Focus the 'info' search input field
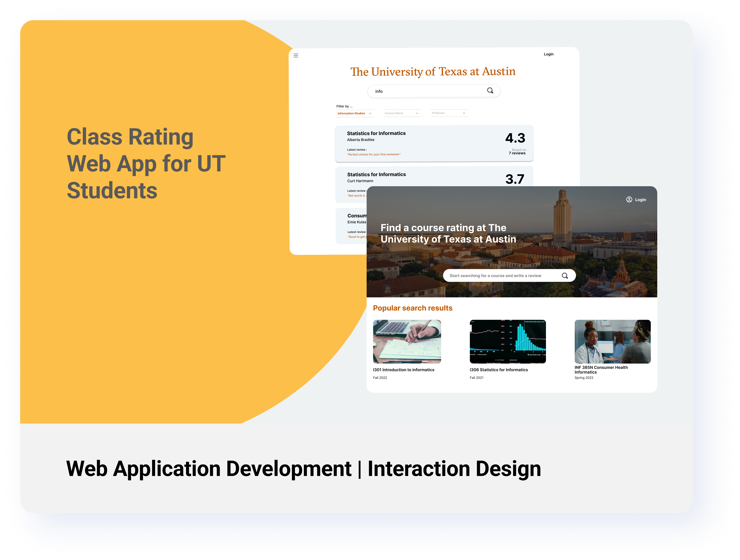The image size is (740, 560). point(434,91)
